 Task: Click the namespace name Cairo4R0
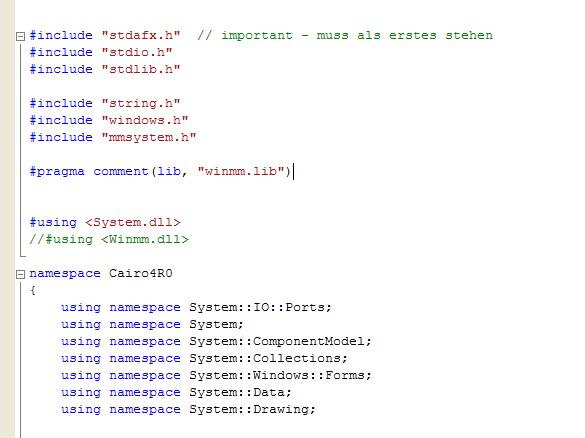click(x=141, y=273)
